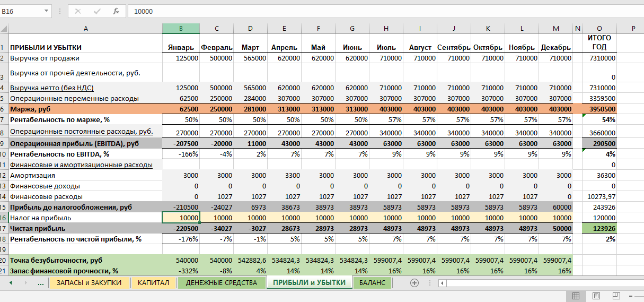This screenshot has height=302, width=644.
Task: Switch to Normal view in status bar
Action: tap(575, 296)
